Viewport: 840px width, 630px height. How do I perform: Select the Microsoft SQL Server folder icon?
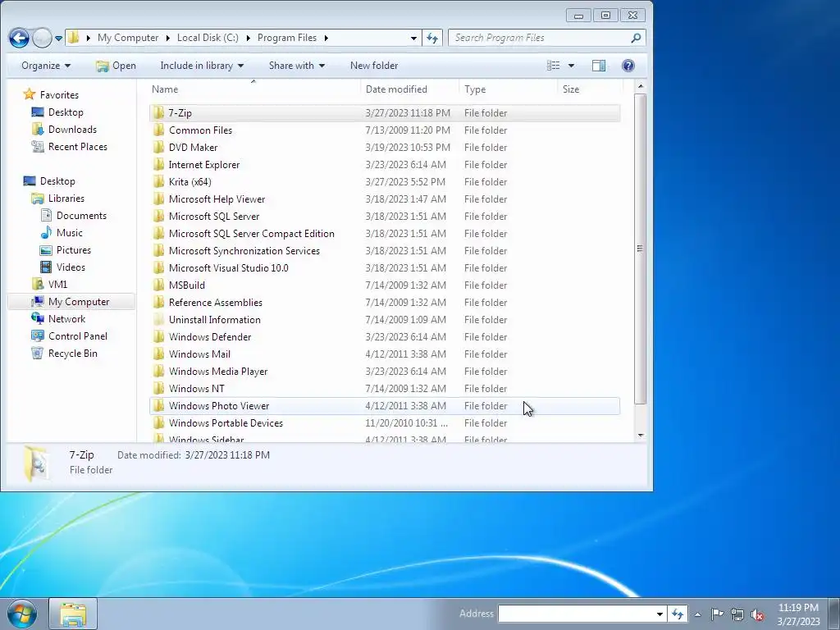point(158,216)
